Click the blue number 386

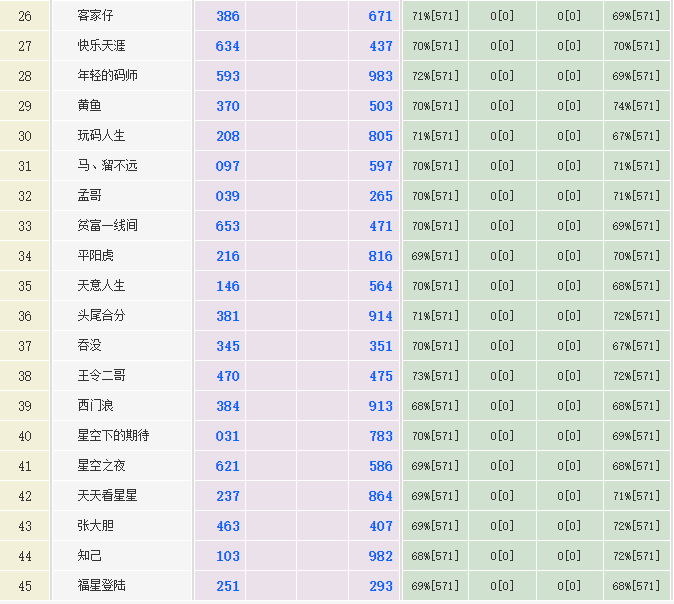point(228,16)
